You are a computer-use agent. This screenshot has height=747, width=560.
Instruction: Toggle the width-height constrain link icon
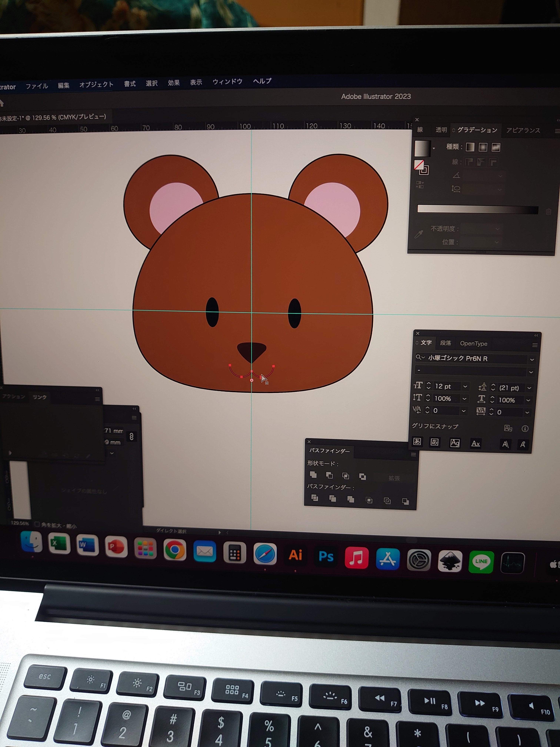click(131, 436)
